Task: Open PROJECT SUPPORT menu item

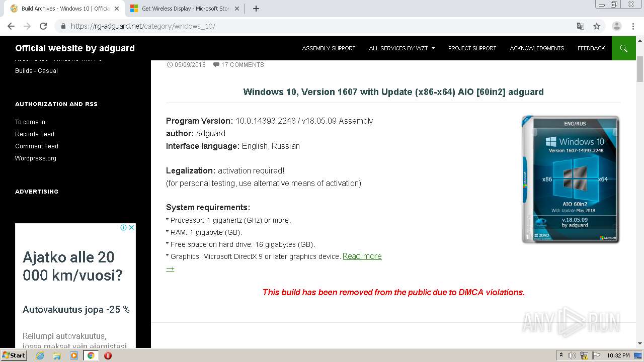Action: point(472,48)
